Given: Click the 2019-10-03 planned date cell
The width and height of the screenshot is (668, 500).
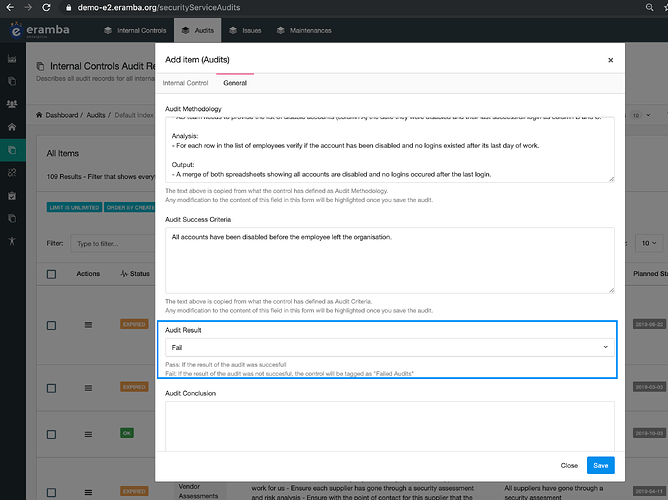Looking at the screenshot, I should pos(649,434).
